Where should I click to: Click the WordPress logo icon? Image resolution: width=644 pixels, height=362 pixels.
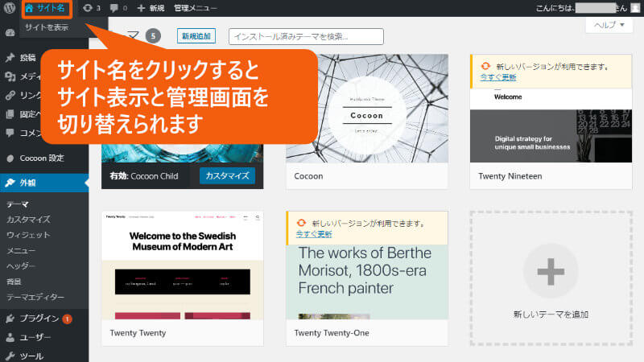click(9, 8)
